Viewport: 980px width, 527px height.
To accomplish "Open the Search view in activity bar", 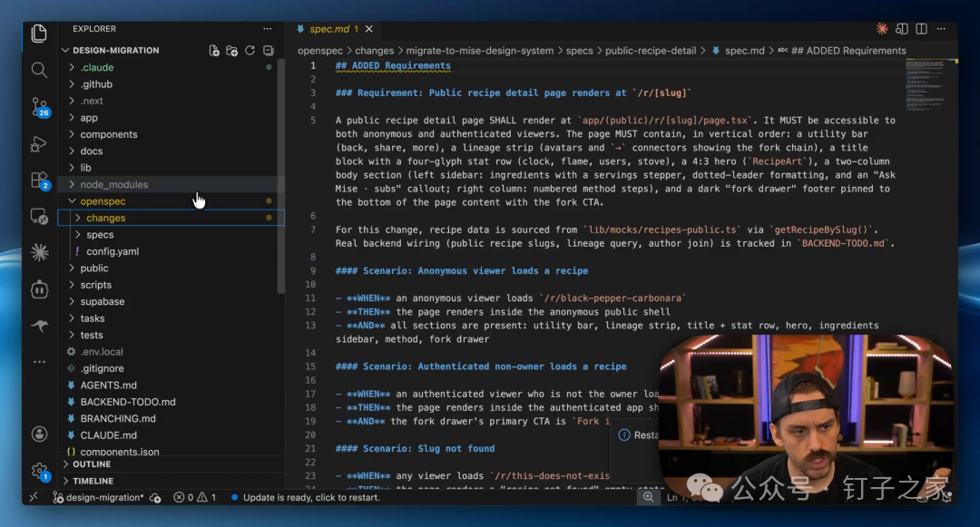I will coord(39,70).
